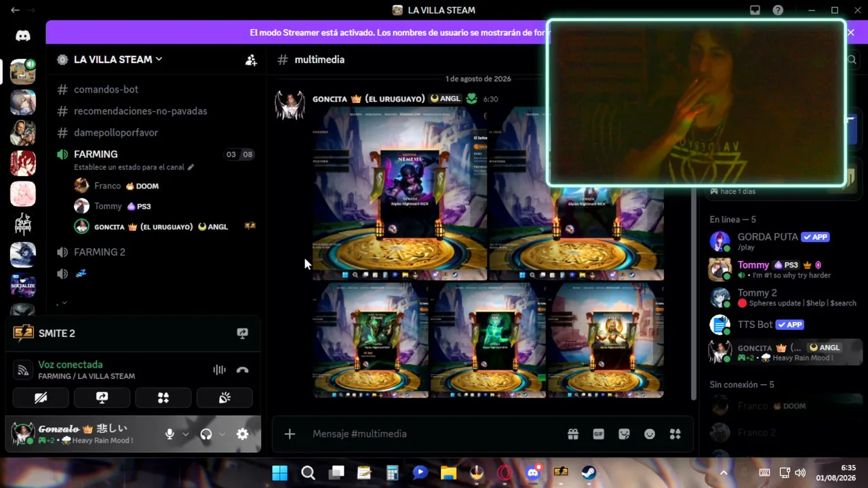Mute the microphone

point(170,434)
